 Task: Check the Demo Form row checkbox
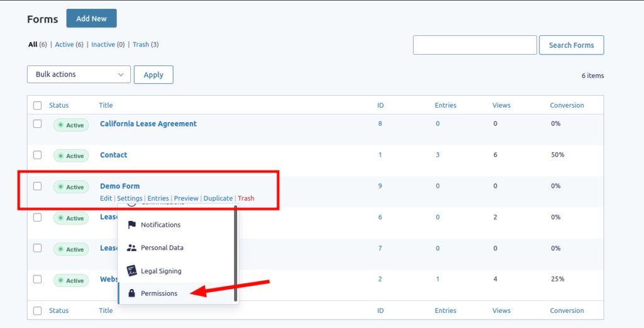[x=37, y=186]
